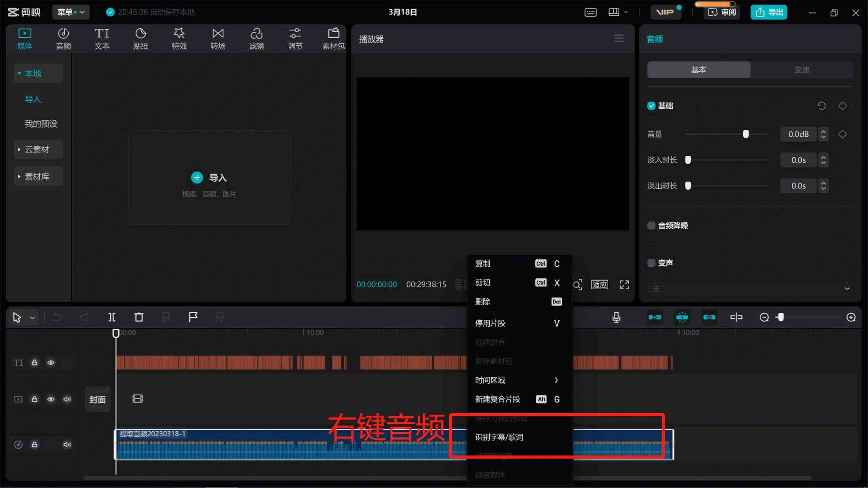Click the 文本 (Text) tool icon
Image resolution: width=868 pixels, height=488 pixels.
[101, 37]
